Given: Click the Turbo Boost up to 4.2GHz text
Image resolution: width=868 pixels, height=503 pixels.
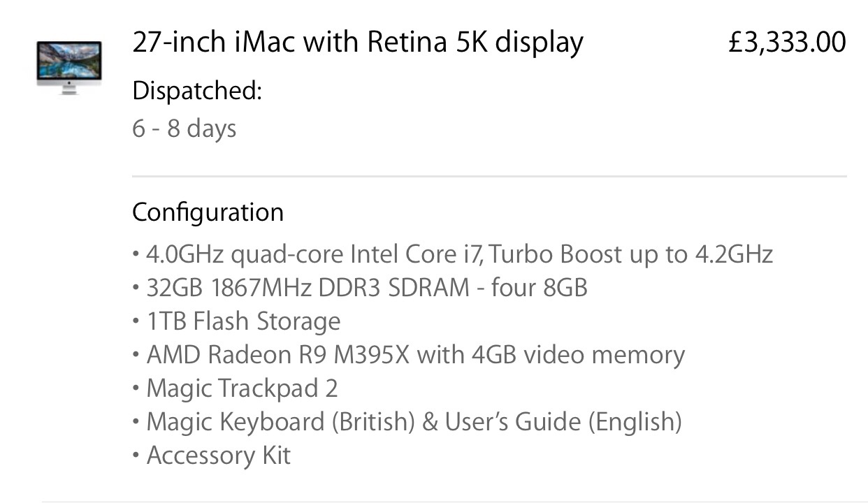Looking at the screenshot, I should coord(631,254).
